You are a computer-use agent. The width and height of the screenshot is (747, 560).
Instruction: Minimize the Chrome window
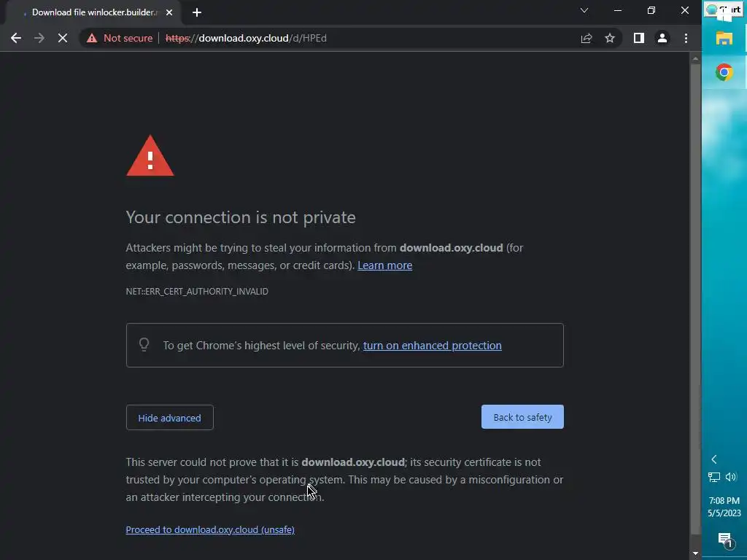click(618, 10)
